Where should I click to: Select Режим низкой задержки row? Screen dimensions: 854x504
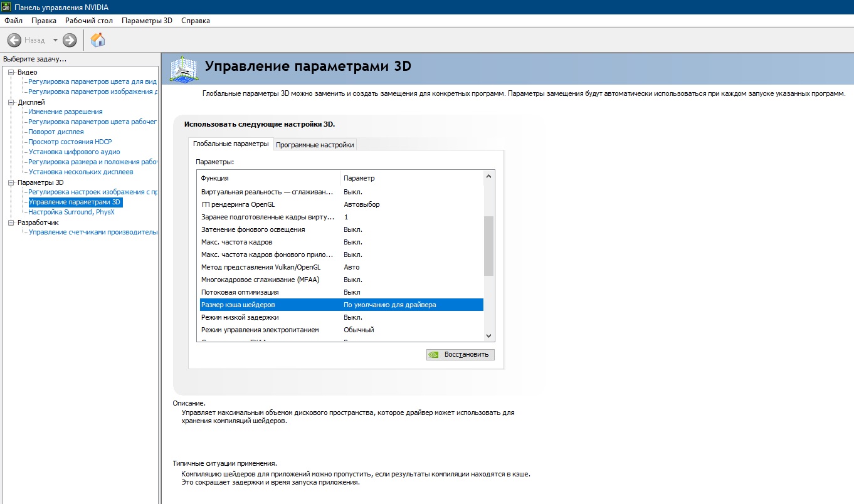[342, 317]
